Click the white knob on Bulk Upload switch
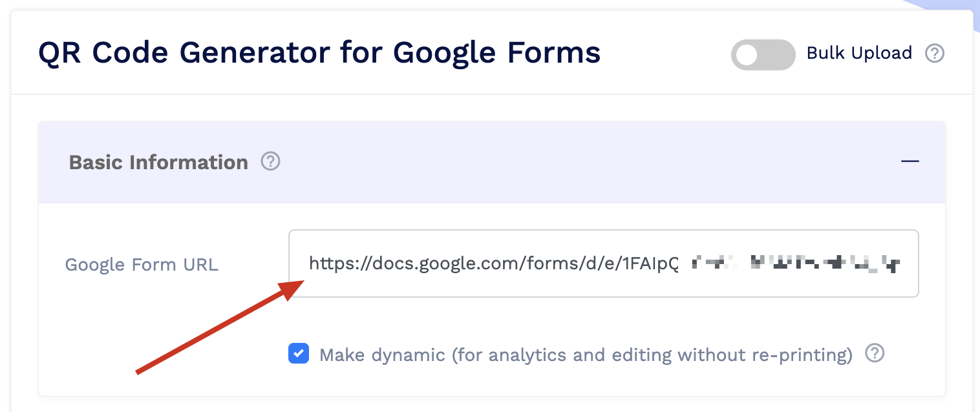The height and width of the screenshot is (412, 980). point(747,55)
